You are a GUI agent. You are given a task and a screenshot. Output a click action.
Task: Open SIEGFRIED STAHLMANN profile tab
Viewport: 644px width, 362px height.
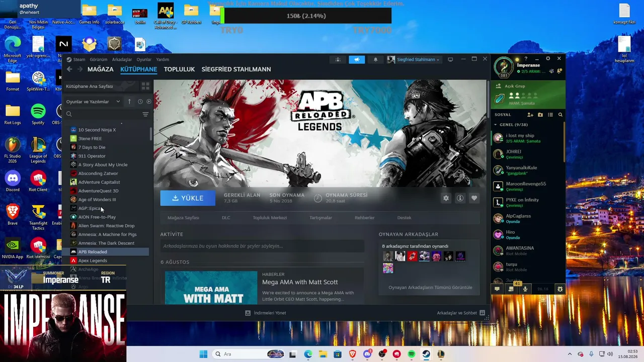point(236,69)
